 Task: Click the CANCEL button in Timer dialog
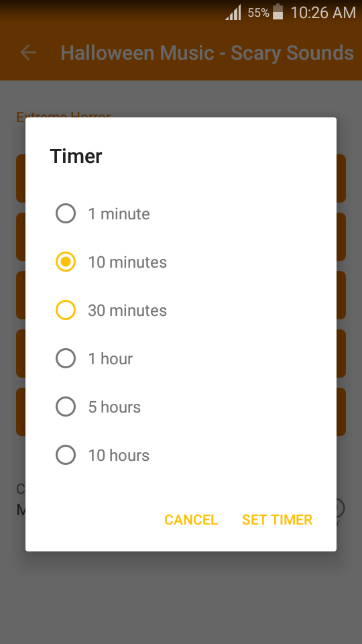191,520
